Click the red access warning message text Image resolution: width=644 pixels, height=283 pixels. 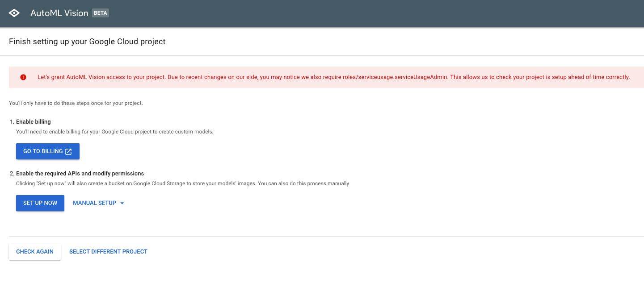(x=333, y=77)
